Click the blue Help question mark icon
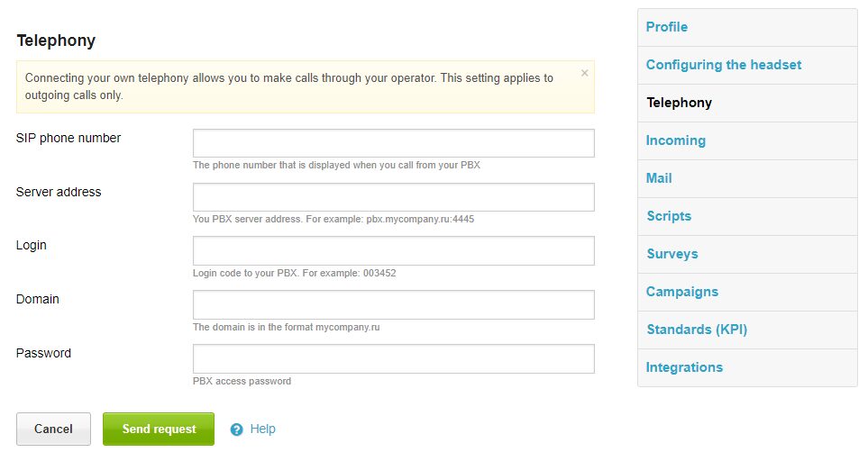868x461 pixels. (x=237, y=429)
